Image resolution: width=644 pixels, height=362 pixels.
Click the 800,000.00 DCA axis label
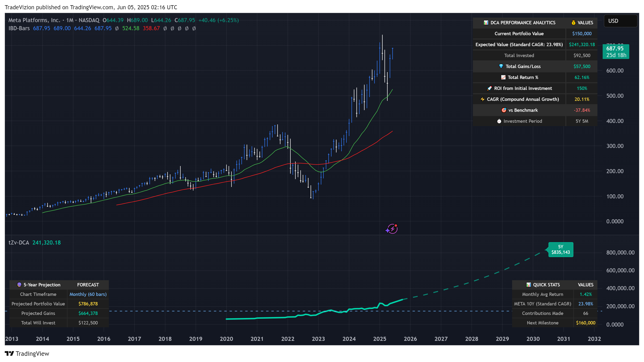coord(620,252)
